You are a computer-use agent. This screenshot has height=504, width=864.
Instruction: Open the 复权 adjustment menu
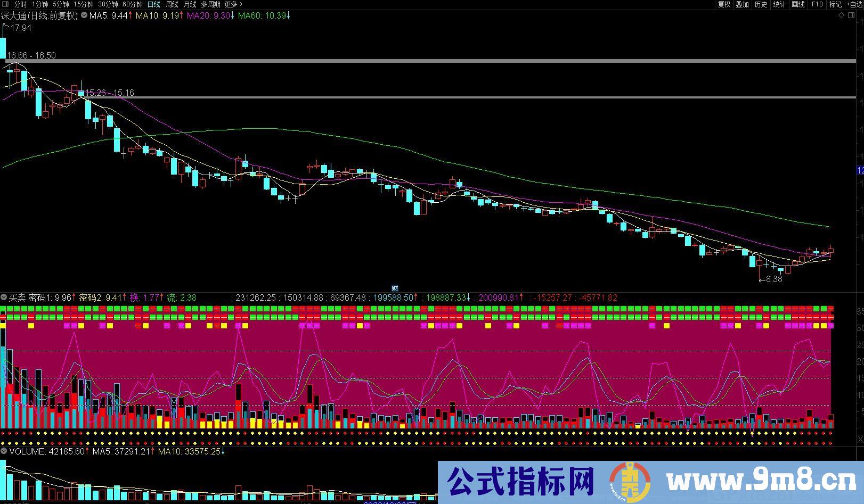click(724, 4)
